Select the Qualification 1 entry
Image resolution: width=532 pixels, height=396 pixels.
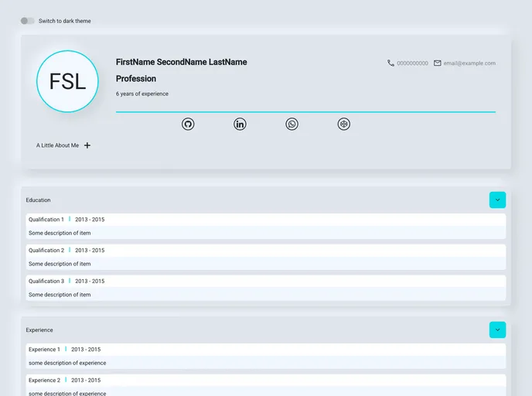(x=46, y=220)
